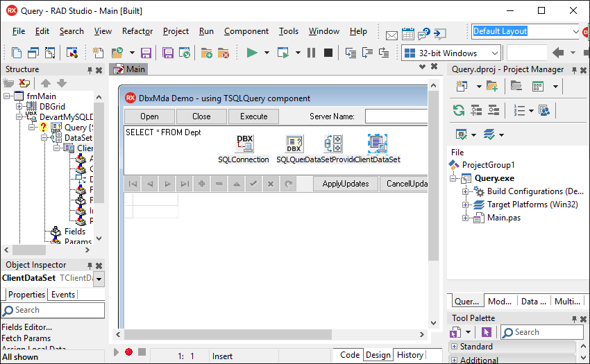Pin the Project Manager panel

pos(574,70)
